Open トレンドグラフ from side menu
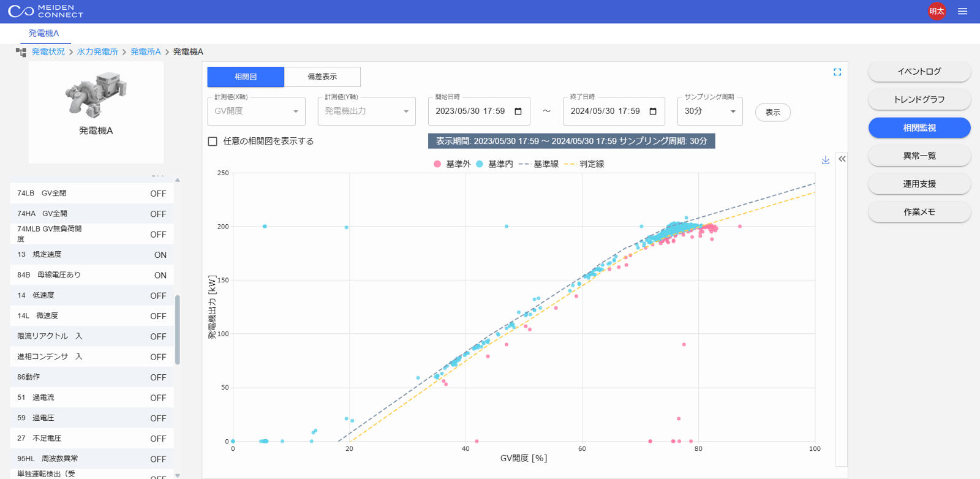 (919, 99)
